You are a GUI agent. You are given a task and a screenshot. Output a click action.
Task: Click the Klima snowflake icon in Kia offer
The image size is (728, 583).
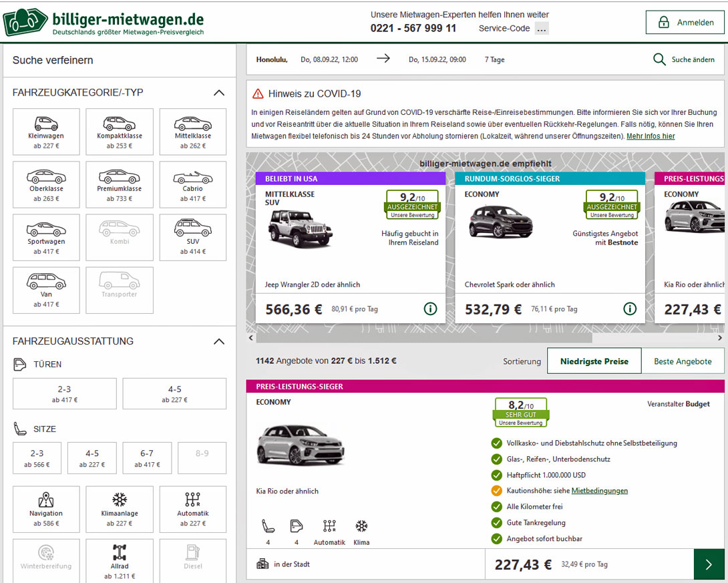coord(361,526)
